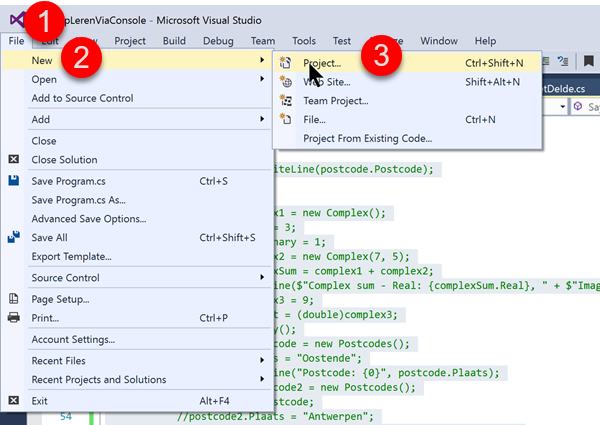Open the Tools menu

click(304, 41)
